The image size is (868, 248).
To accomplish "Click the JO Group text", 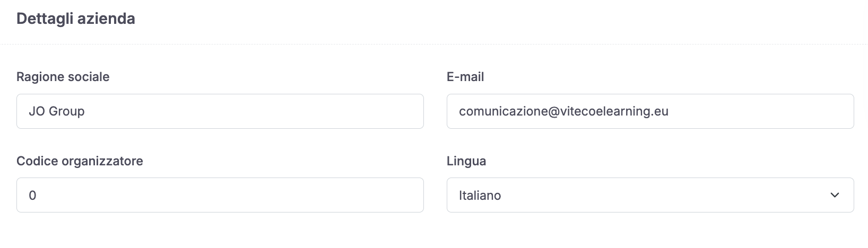I will click(x=57, y=111).
